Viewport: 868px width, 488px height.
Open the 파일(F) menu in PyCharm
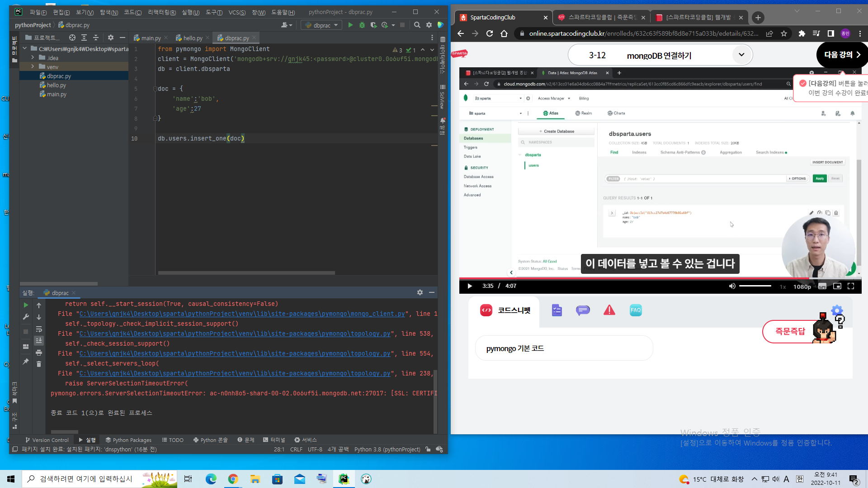point(38,12)
